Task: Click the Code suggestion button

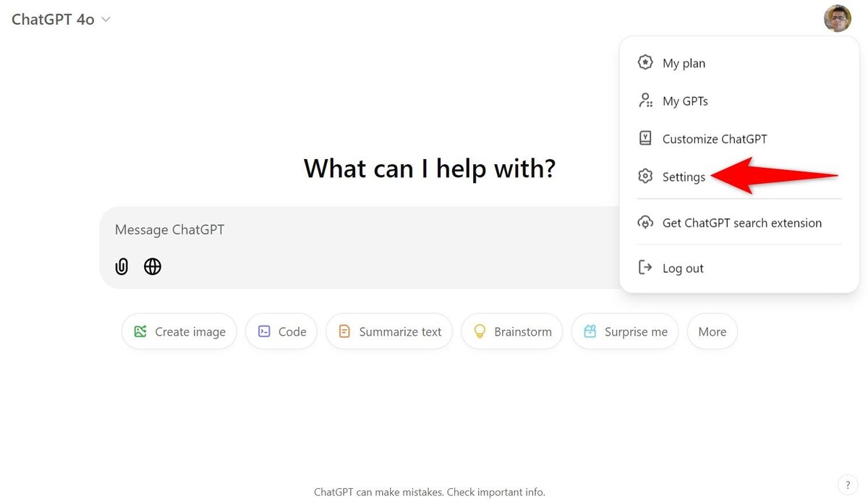Action: pyautogui.click(x=281, y=332)
